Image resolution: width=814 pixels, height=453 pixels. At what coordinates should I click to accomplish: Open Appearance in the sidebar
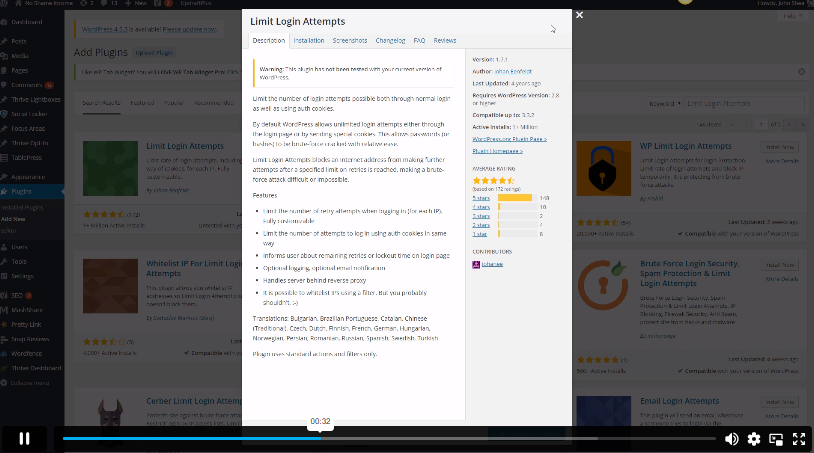28,177
